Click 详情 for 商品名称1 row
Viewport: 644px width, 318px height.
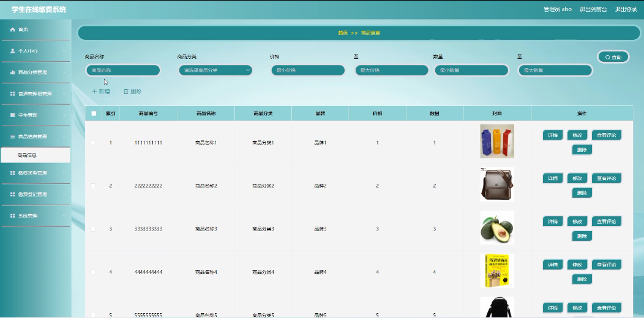point(552,135)
